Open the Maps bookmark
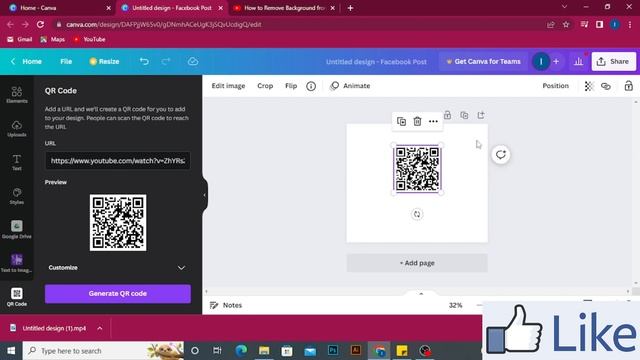The height and width of the screenshot is (360, 640). pos(52,39)
